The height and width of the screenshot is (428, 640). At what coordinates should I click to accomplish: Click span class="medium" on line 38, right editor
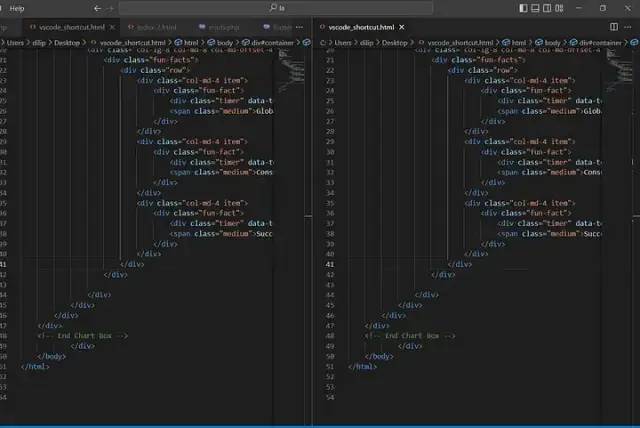coord(549,234)
